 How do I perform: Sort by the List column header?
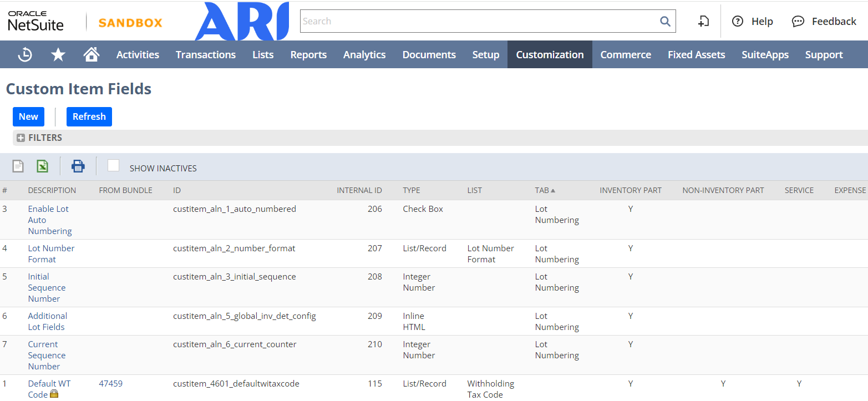tap(475, 190)
